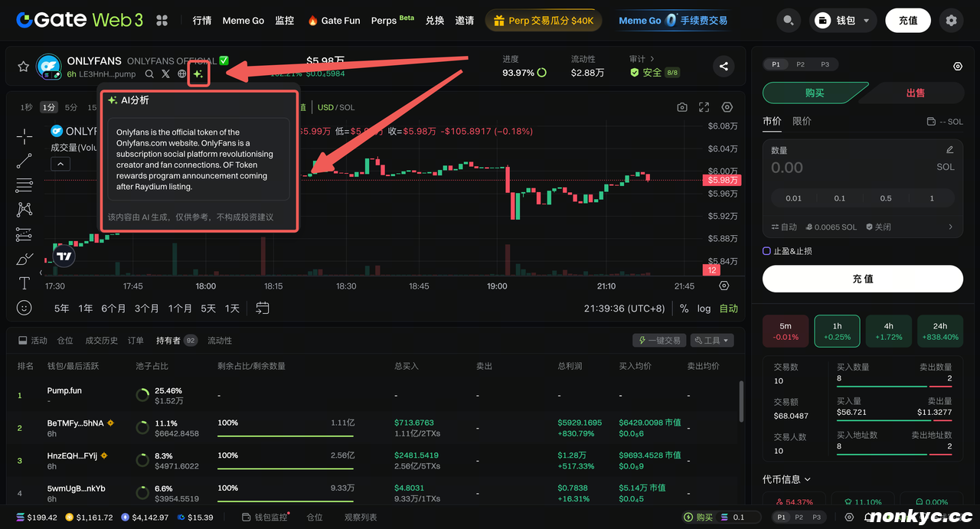The width and height of the screenshot is (980, 529).
Task: Expand the 审计 audit details
Action: (642, 59)
